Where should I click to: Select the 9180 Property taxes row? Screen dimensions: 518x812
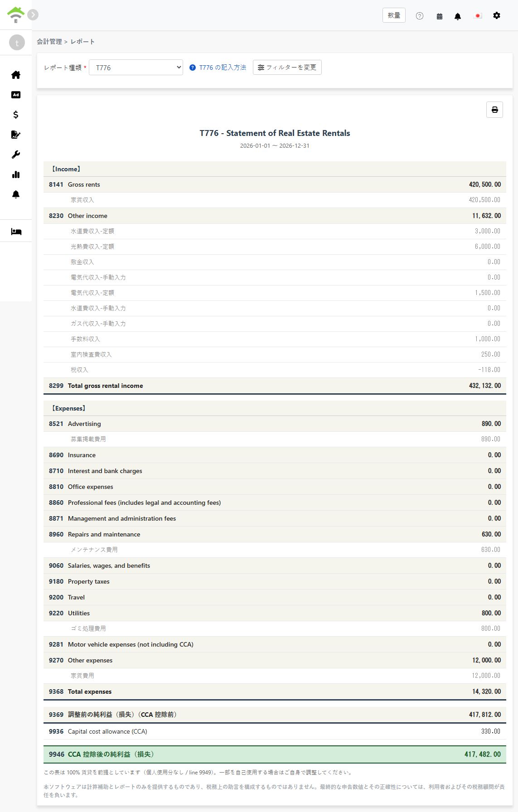coord(275,581)
